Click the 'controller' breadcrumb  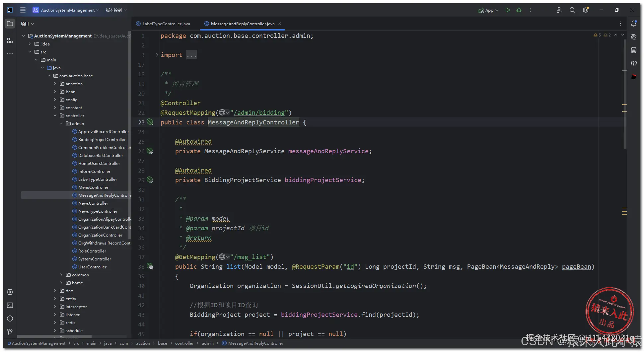(184, 343)
